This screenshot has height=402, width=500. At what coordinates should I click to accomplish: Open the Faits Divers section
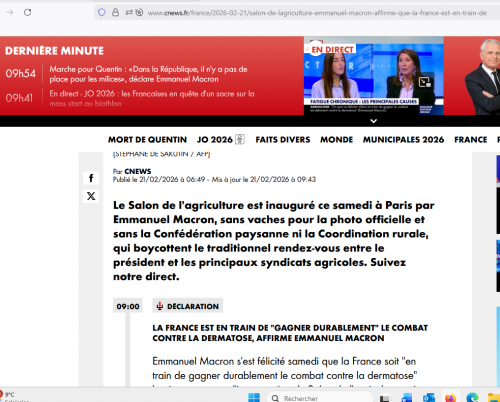click(x=283, y=140)
